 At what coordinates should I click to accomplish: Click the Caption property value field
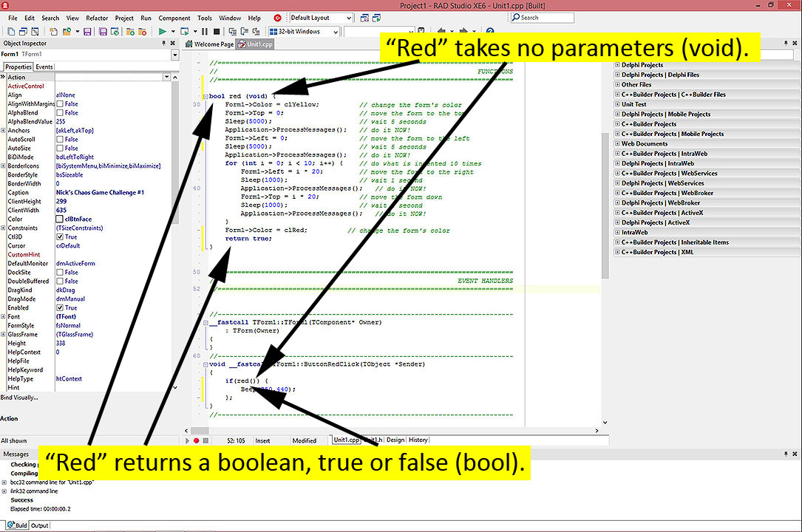pyautogui.click(x=114, y=193)
